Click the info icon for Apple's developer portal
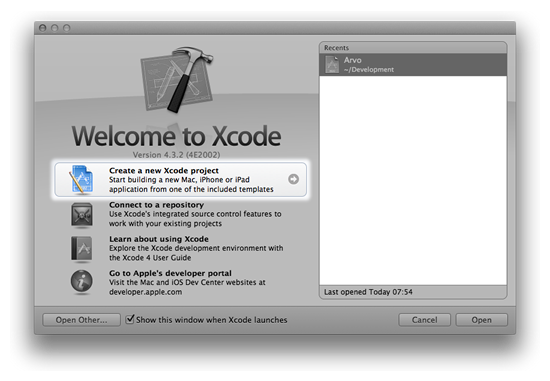Viewport: 550px width, 381px height. [x=82, y=281]
